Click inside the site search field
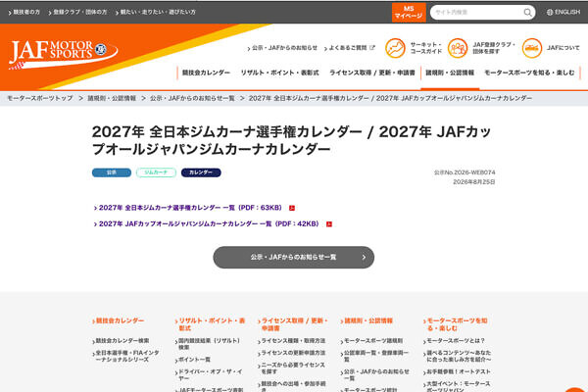The width and height of the screenshot is (588, 392). point(476,13)
